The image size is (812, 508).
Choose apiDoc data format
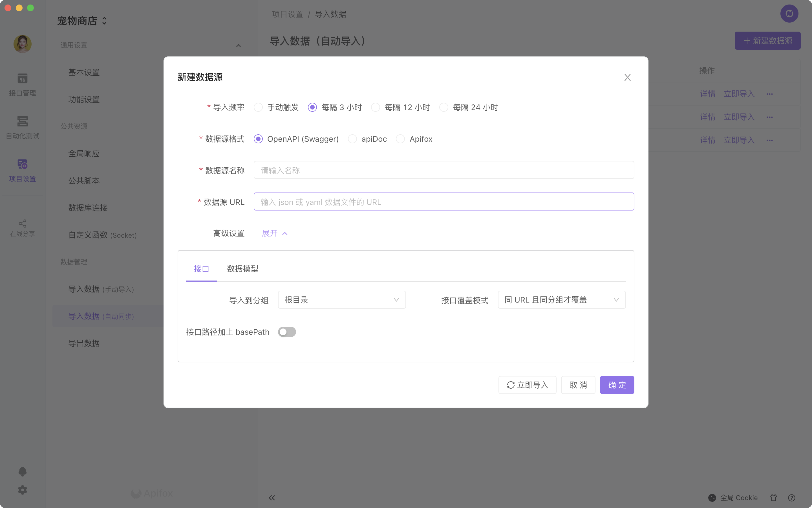pos(367,139)
